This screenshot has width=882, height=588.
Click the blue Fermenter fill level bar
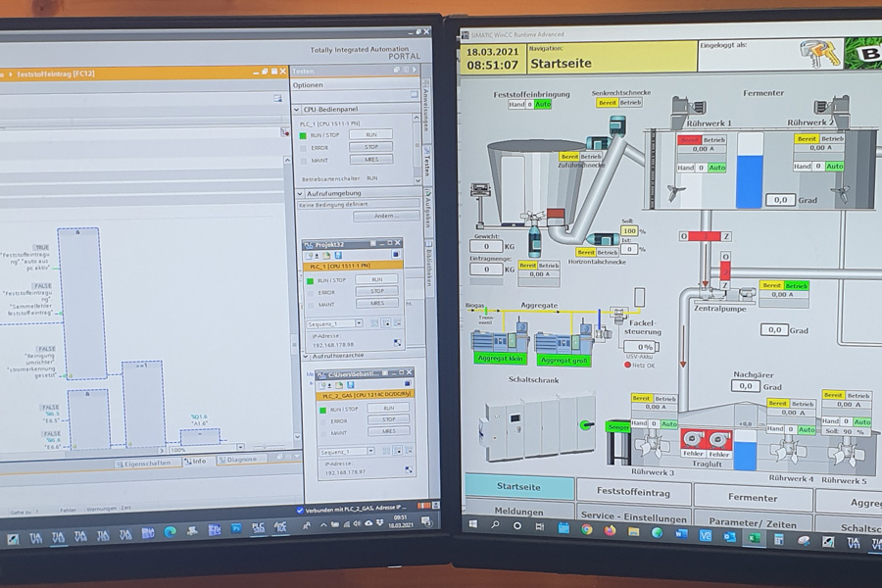[x=750, y=181]
